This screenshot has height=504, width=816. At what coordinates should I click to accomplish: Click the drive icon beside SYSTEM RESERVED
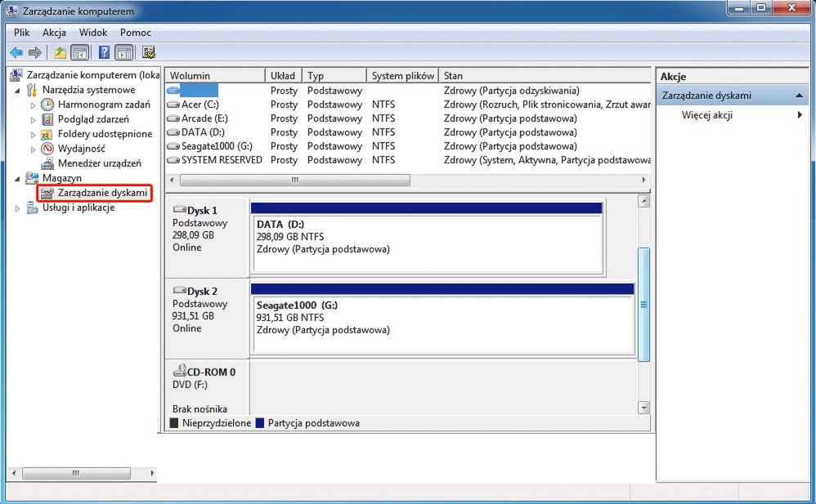(x=173, y=160)
